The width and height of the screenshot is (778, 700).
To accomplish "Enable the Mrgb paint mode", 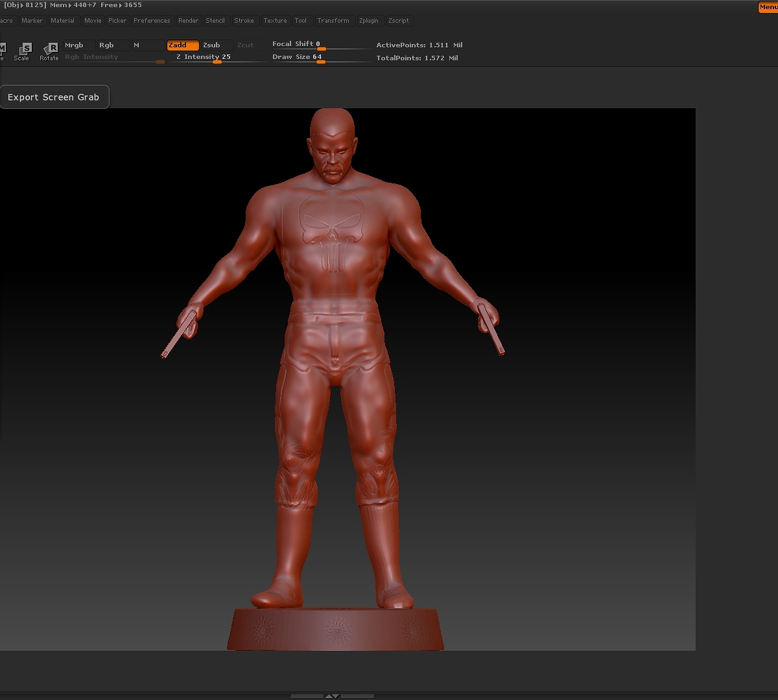I will pyautogui.click(x=78, y=45).
